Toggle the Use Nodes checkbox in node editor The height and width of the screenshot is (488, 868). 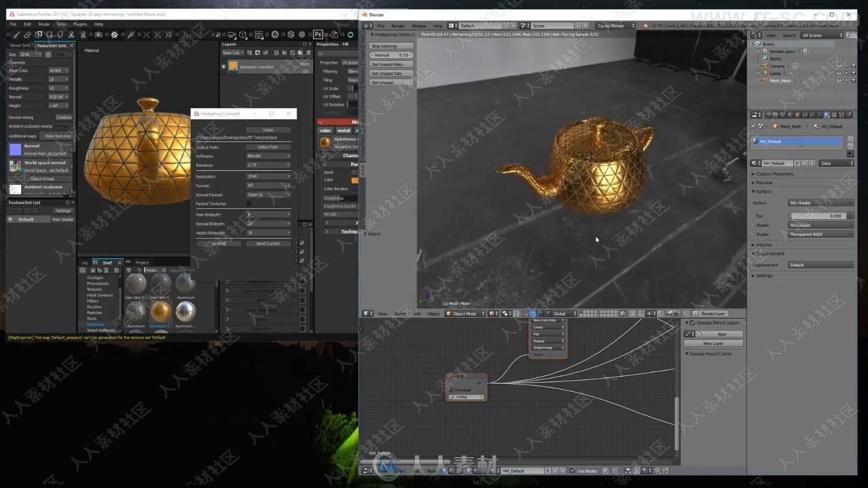[x=572, y=470]
